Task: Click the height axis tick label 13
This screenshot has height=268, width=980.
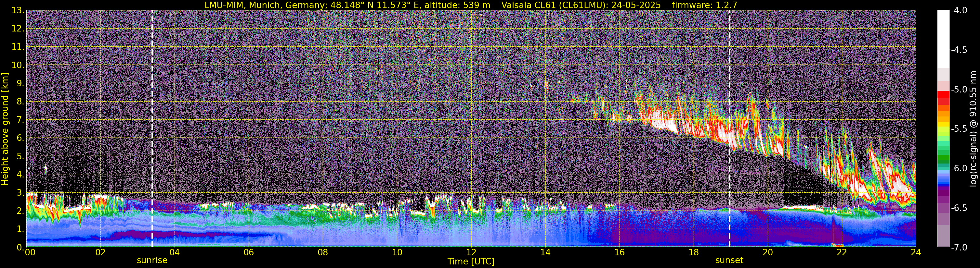Action: [x=18, y=11]
